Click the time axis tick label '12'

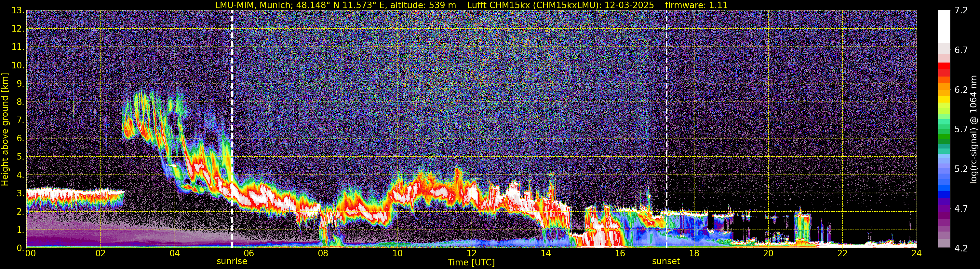[x=471, y=253]
